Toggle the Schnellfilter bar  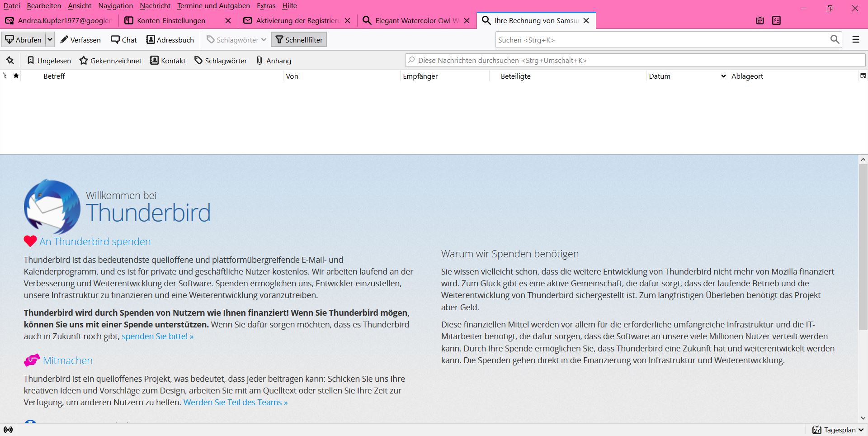[x=298, y=39]
